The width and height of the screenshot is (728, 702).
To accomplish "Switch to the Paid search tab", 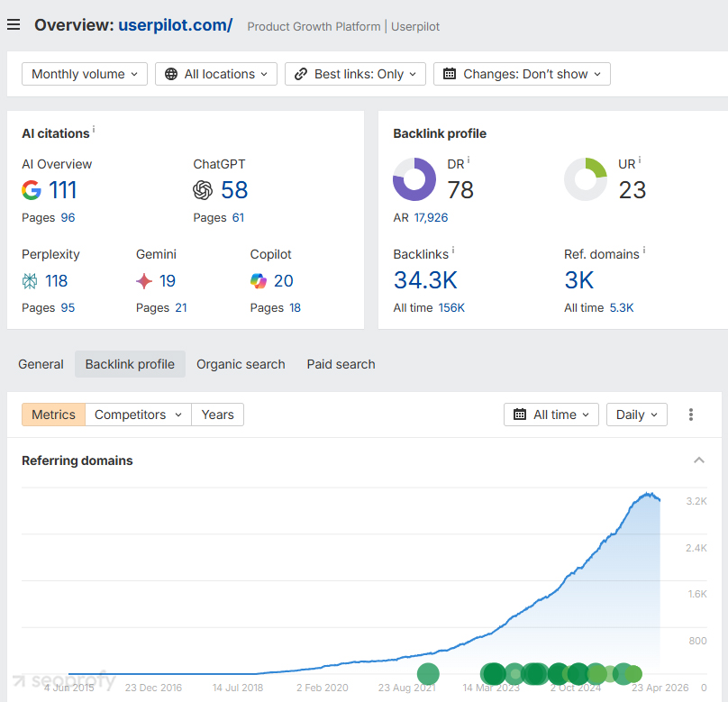I will tap(341, 364).
